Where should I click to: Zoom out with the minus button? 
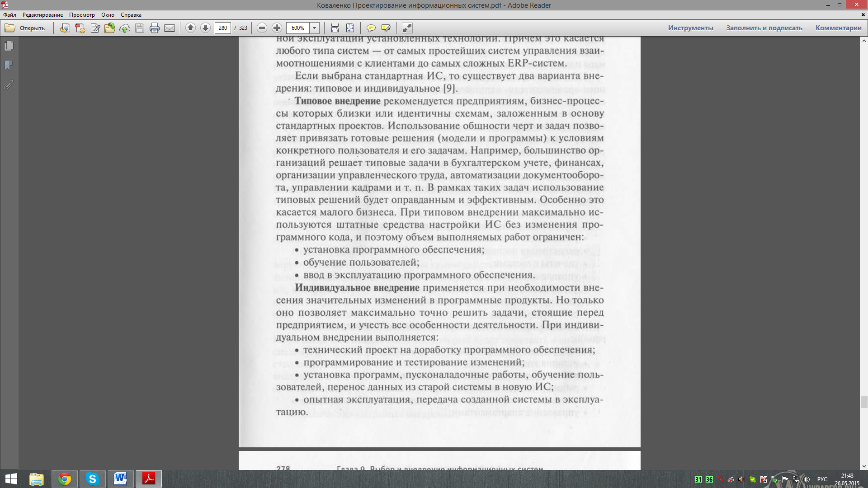click(x=262, y=28)
